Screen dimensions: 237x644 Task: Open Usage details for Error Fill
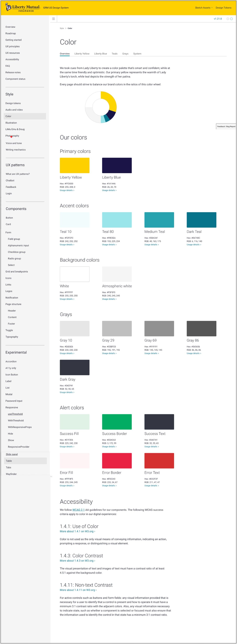(x=67, y=486)
